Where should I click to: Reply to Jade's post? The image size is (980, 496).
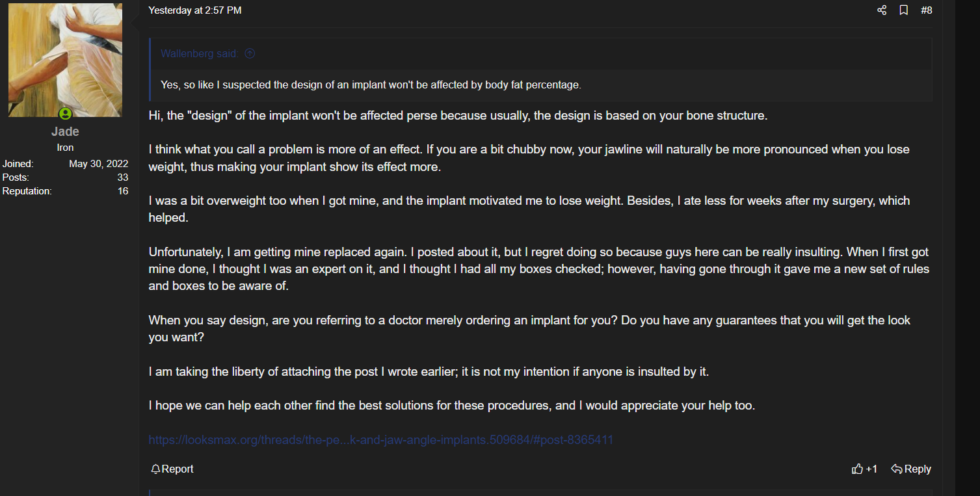click(x=911, y=469)
